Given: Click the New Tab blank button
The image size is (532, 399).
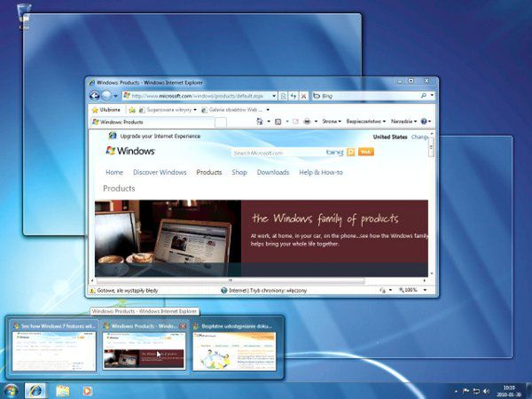Looking at the screenshot, I should (221, 122).
